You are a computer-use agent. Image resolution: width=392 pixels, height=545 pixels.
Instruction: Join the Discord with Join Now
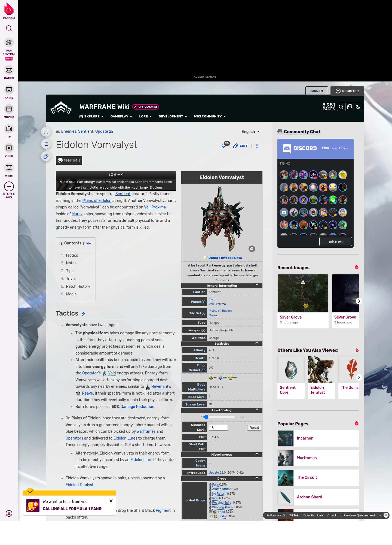coord(336,242)
